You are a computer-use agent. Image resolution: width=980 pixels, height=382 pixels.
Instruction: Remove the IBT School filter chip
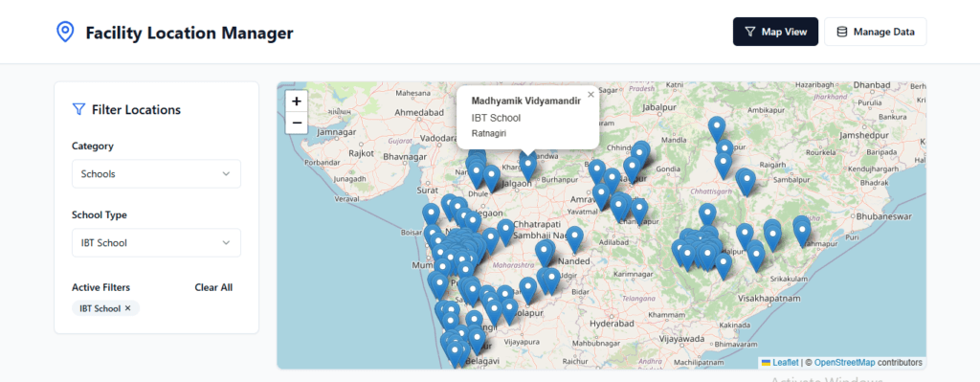[x=127, y=308]
